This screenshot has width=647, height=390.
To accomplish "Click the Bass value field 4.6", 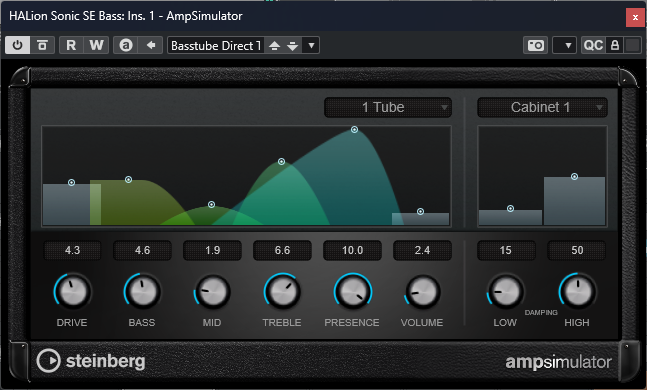I will coord(142,250).
